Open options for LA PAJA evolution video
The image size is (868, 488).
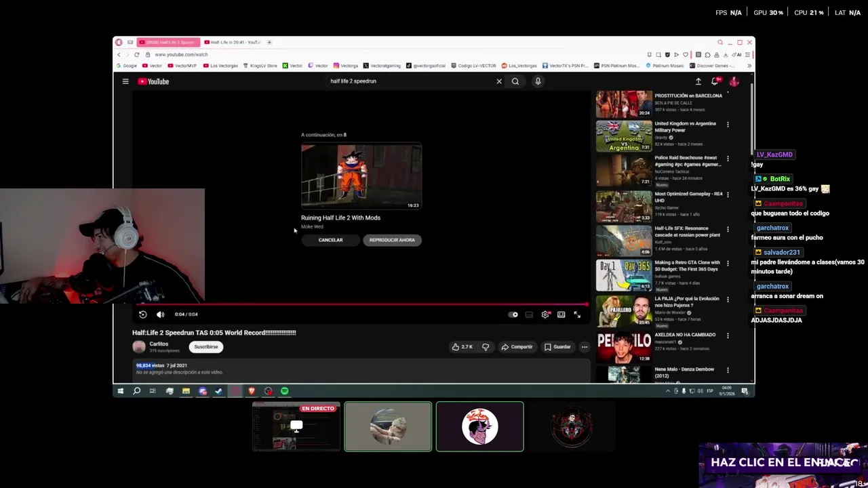tap(728, 300)
